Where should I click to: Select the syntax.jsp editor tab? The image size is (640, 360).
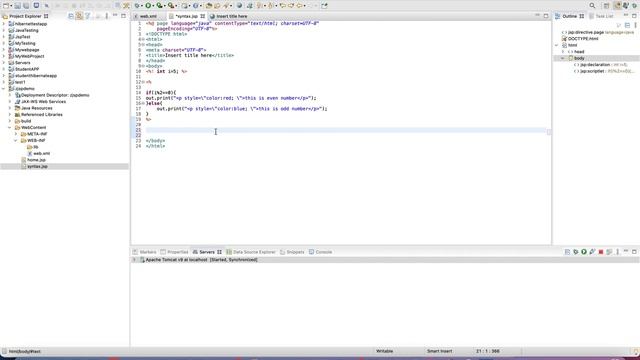(x=187, y=16)
